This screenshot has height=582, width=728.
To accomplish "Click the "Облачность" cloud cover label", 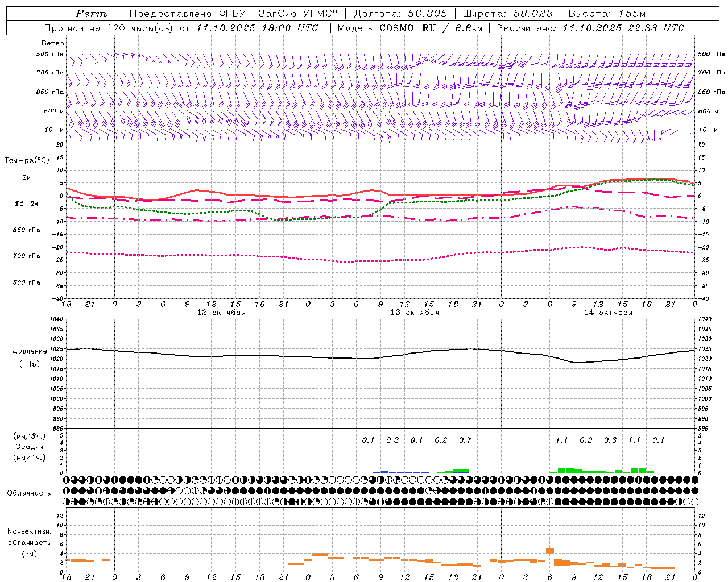I will (x=29, y=493).
